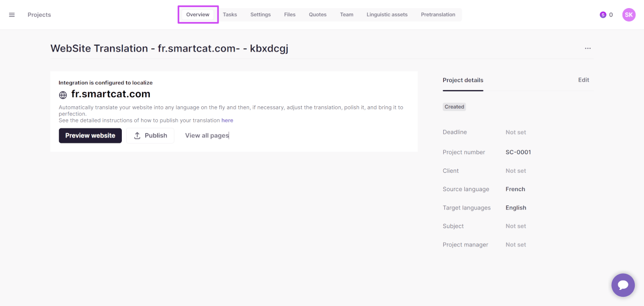Viewport: 644px width, 306px height.
Task: Open View all pages link
Action: 207,135
